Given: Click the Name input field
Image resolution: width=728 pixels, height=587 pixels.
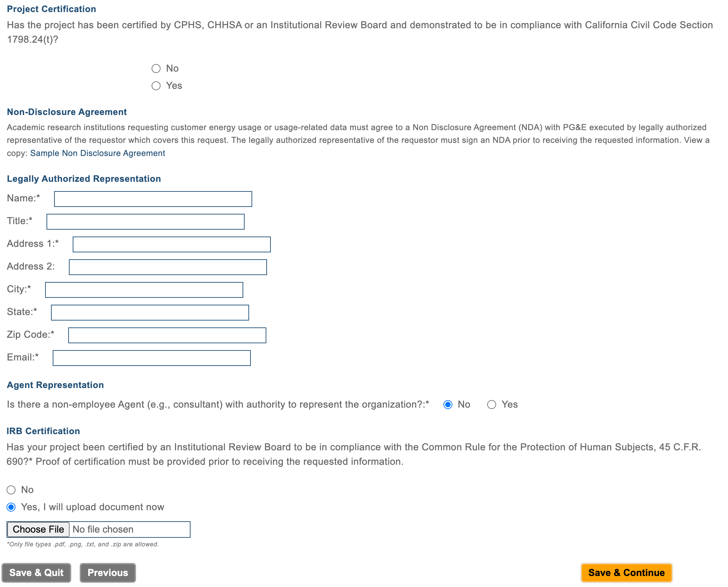Looking at the screenshot, I should [153, 199].
